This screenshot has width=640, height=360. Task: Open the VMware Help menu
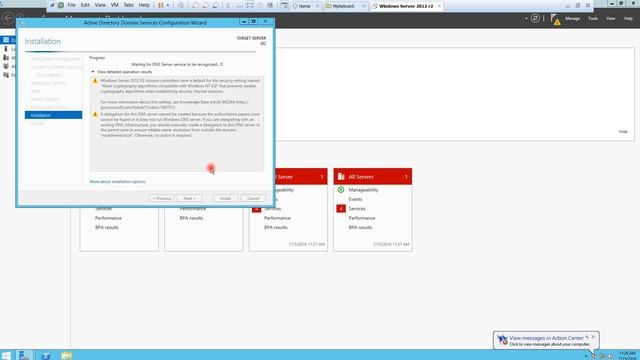tap(144, 5)
